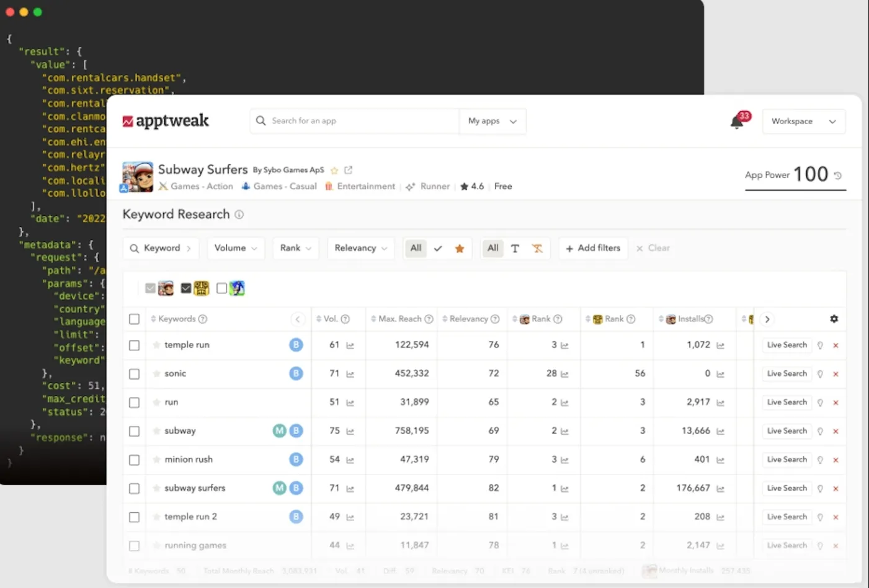Show more columns with right chevron
This screenshot has width=869, height=588.
click(767, 319)
